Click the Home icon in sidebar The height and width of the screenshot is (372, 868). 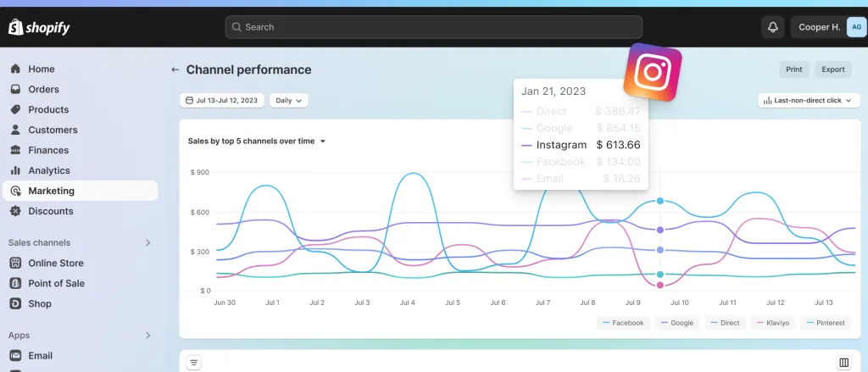click(15, 69)
